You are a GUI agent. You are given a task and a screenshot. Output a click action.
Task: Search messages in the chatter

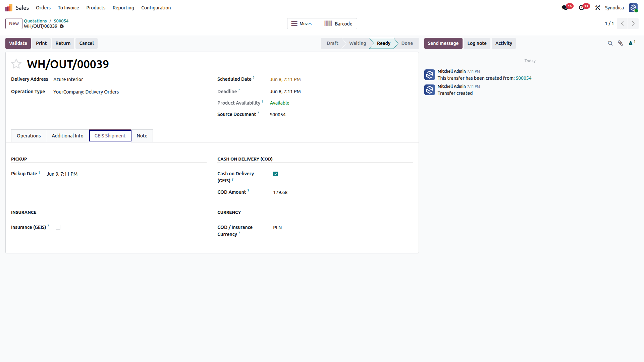[610, 43]
